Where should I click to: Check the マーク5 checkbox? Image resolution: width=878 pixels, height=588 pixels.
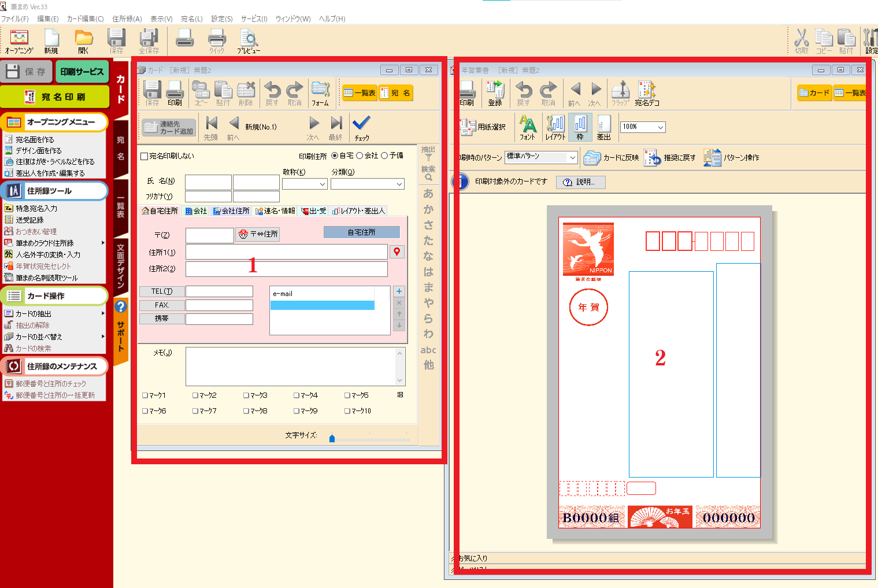coord(347,395)
